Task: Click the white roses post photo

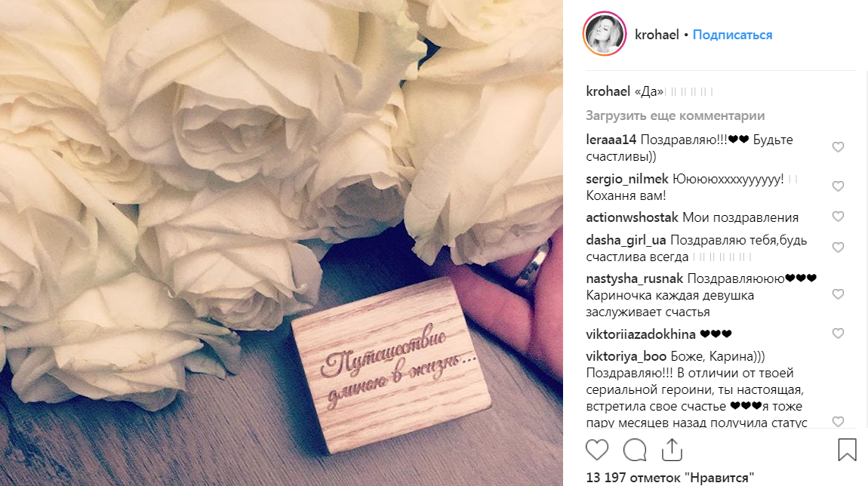Action: [282, 243]
